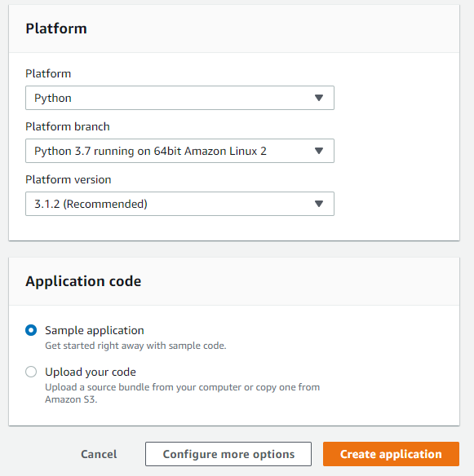Image resolution: width=474 pixels, height=476 pixels.
Task: Click the 'Upload a source bundle' description text
Action: tap(182, 393)
